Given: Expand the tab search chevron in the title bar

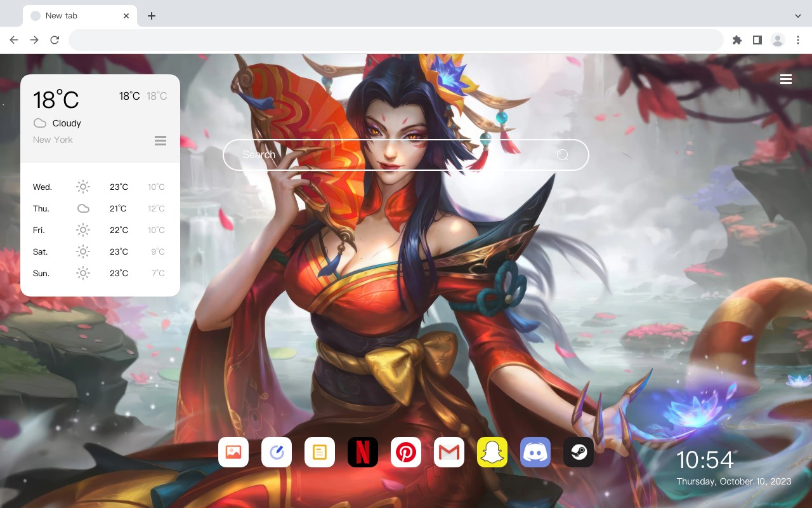Looking at the screenshot, I should tap(798, 16).
